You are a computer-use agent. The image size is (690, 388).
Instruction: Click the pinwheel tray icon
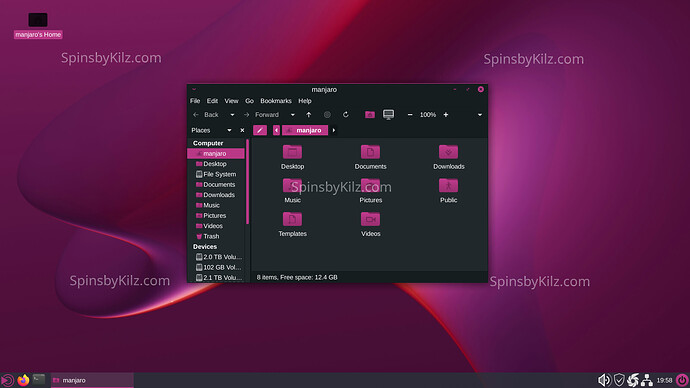pyautogui.click(x=633, y=380)
